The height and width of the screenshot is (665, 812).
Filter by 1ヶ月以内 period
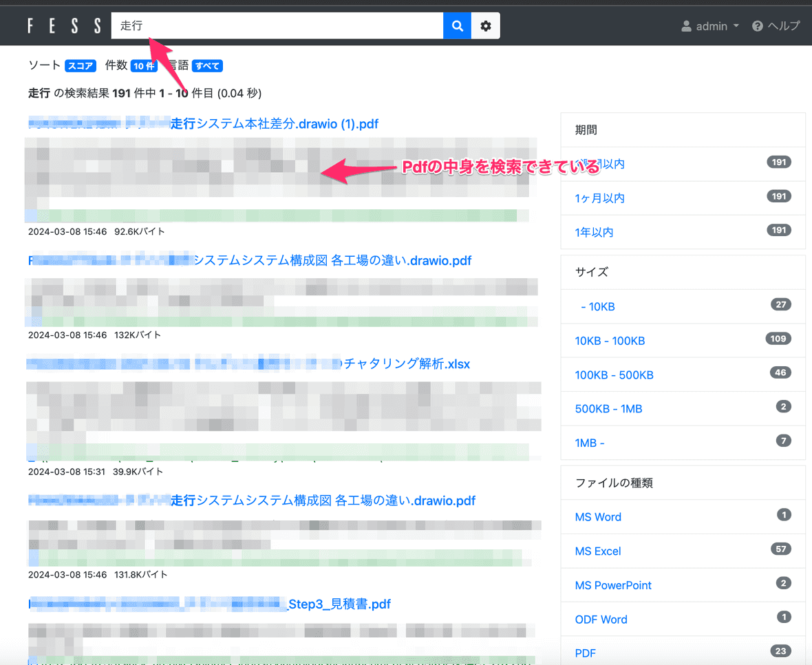600,198
